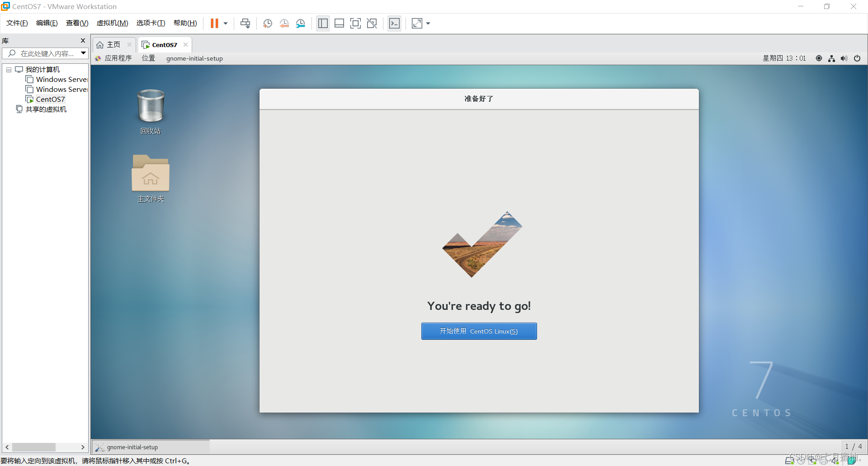Viewport: 868px width, 466px height.
Task: Revert the virtual machine to its snapshot
Action: pyautogui.click(x=284, y=23)
